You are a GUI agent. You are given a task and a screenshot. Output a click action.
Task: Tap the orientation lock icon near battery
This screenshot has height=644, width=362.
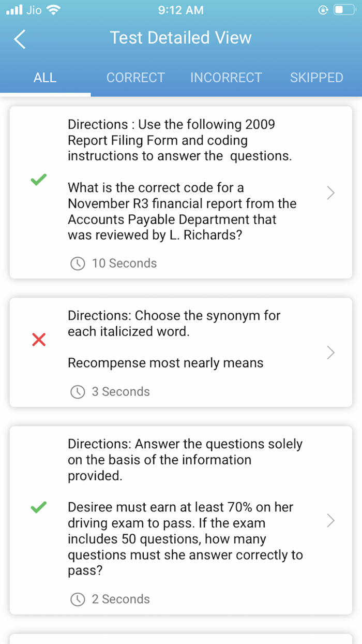click(323, 9)
